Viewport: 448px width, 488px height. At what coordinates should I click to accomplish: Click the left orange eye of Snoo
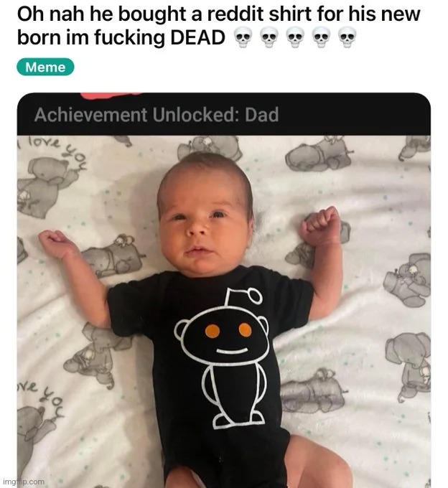213,331
